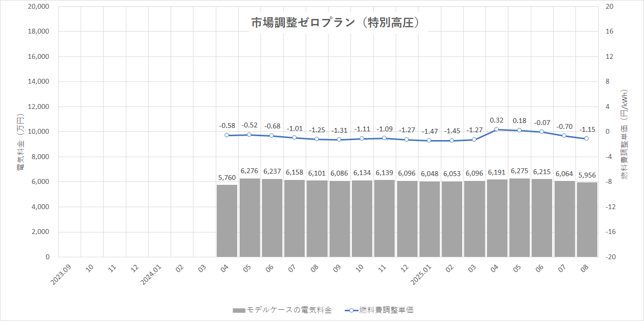
Task: Click the line data label -1.45
Action: click(x=452, y=131)
